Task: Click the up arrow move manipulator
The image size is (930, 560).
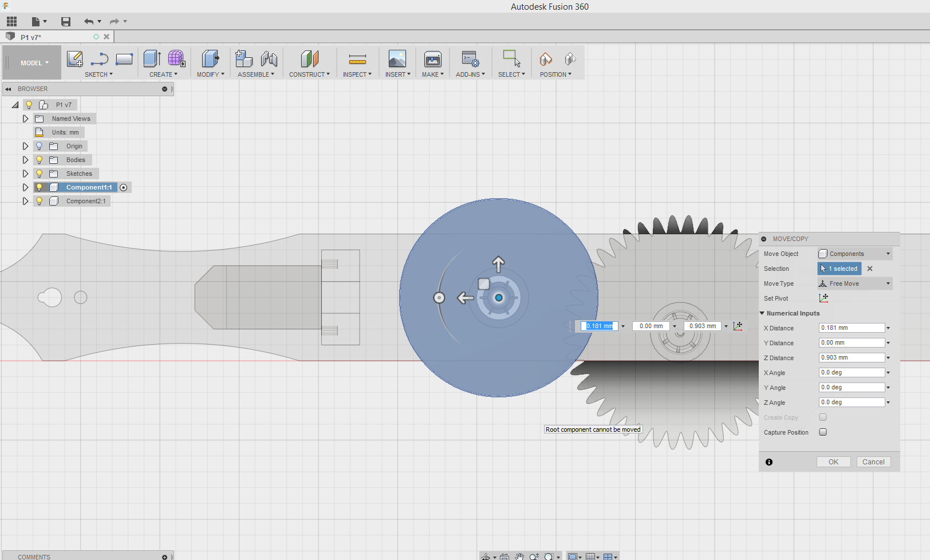Action: 498,264
